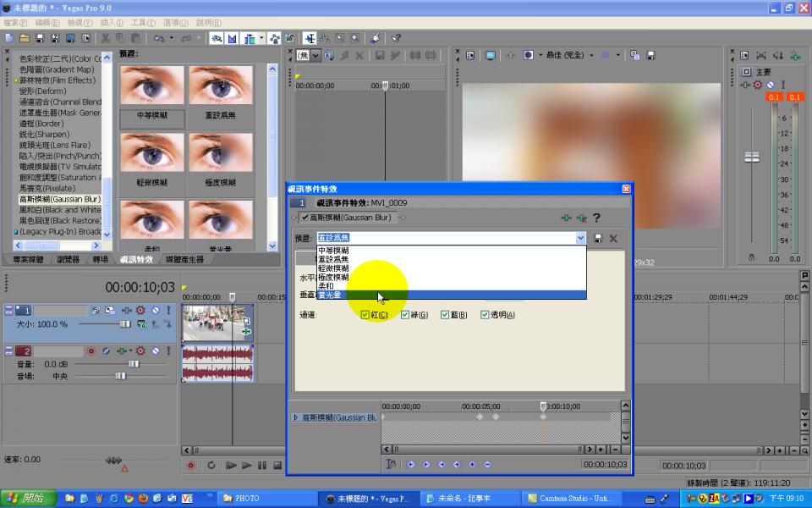The image size is (812, 508).
Task: Switch to the 媒體產生器 tab
Action: [x=184, y=259]
